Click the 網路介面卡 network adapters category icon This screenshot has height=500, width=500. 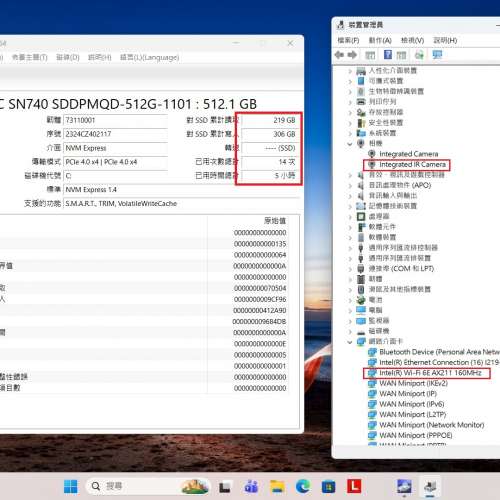[x=361, y=341]
